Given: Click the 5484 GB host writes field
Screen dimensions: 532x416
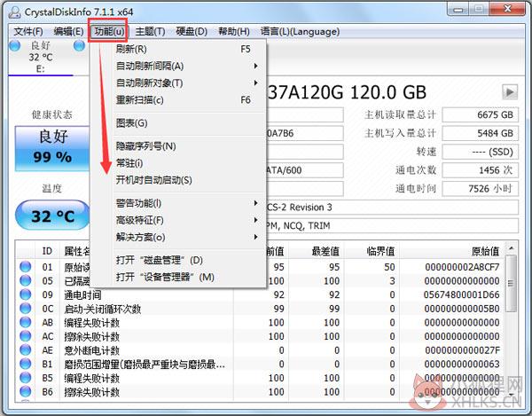Looking at the screenshot, I should [x=480, y=133].
